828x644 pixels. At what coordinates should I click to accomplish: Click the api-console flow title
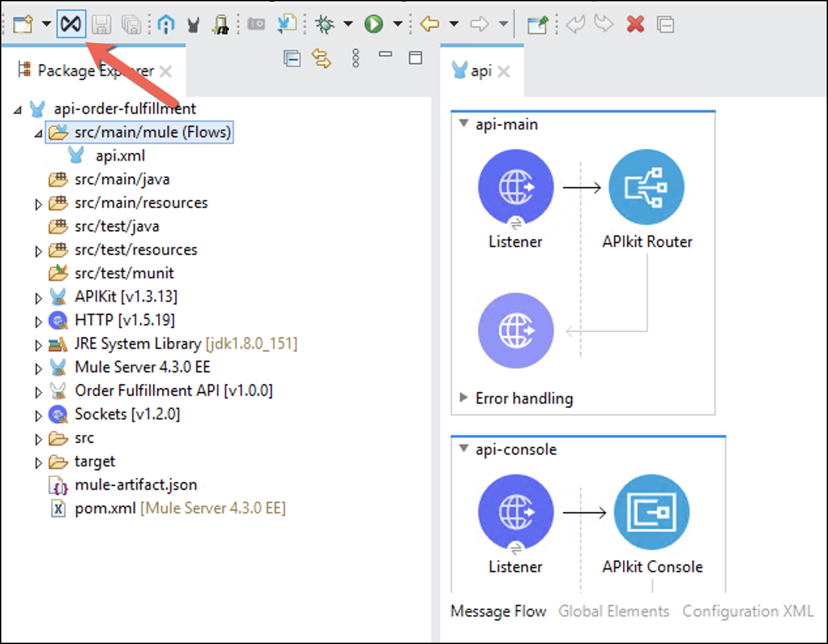pyautogui.click(x=516, y=449)
